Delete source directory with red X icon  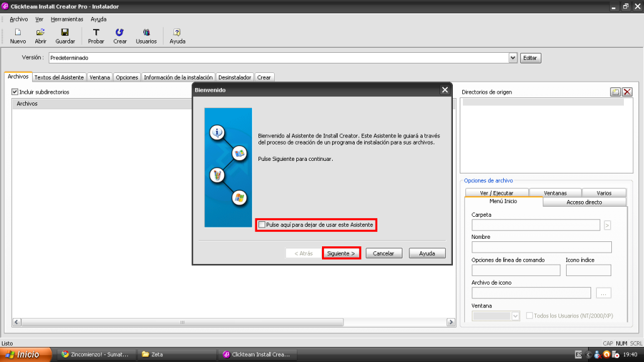coord(627,92)
